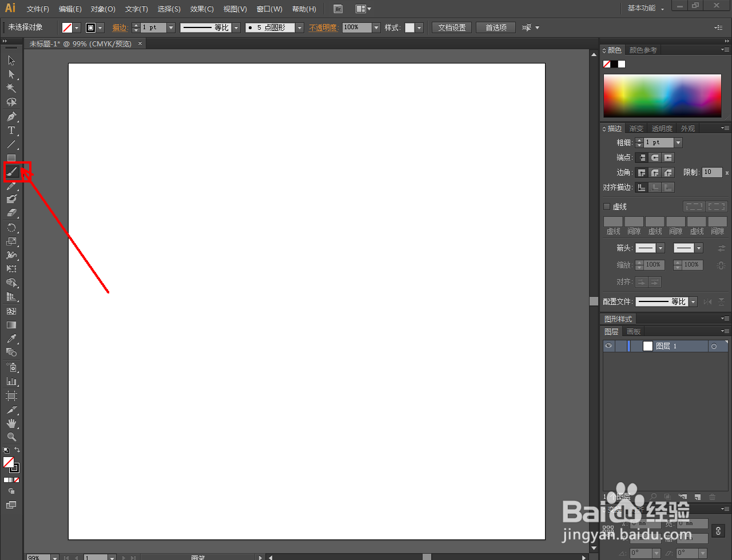732x560 pixels.
Task: Select the Blend tool
Action: point(11,352)
